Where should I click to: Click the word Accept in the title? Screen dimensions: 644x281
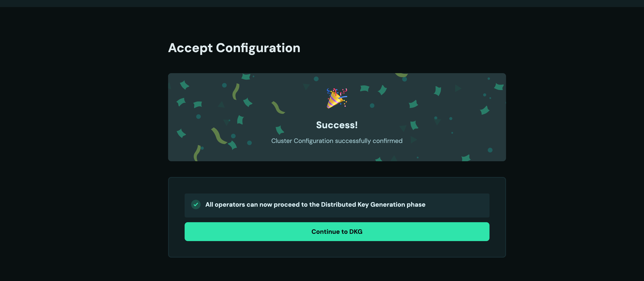coord(190,48)
